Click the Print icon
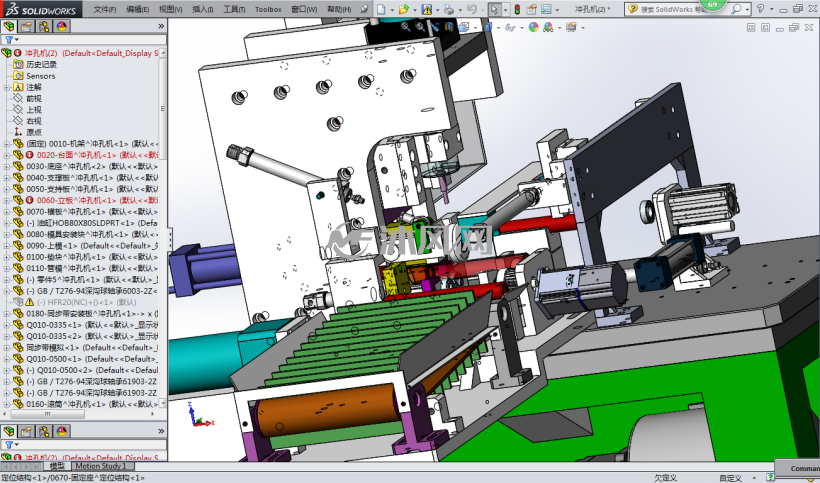The width and height of the screenshot is (820, 483). [x=448, y=9]
